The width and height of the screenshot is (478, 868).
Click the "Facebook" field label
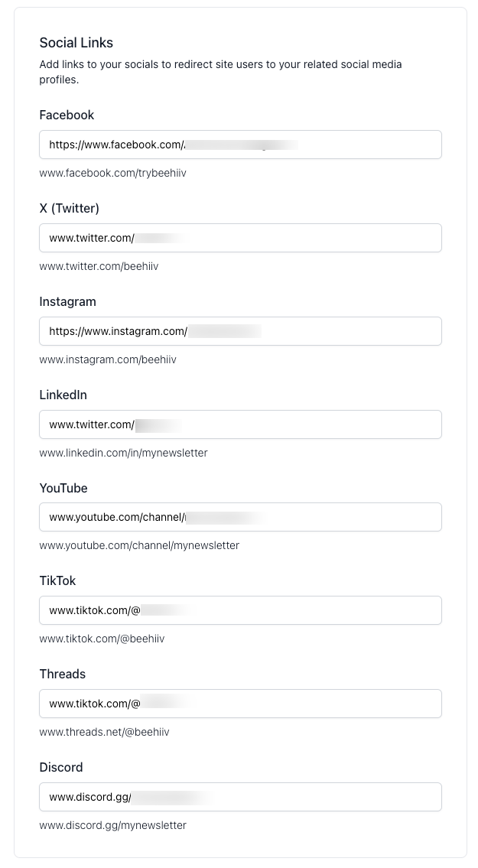[x=67, y=115]
